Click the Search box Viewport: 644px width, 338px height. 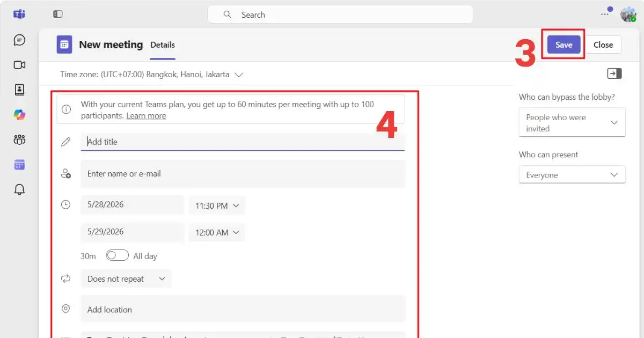340,14
